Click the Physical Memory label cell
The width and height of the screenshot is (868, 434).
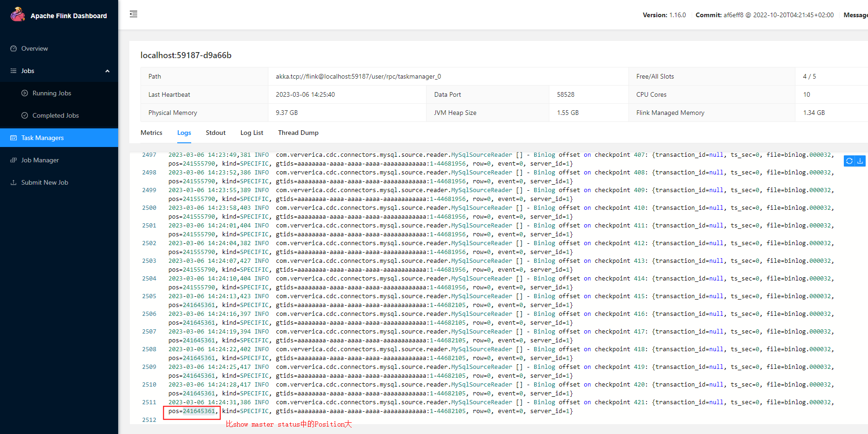click(204, 113)
